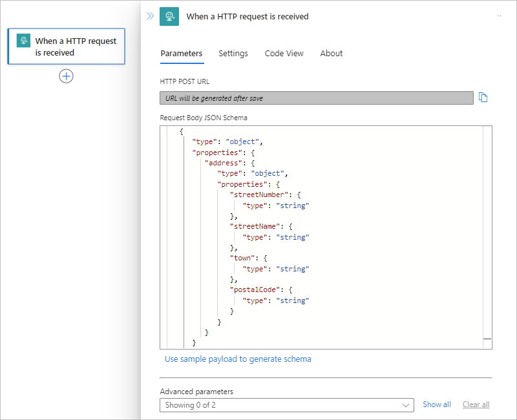Image resolution: width=517 pixels, height=420 pixels.
Task: Click Use sample payload to generate schema
Action: [x=238, y=359]
